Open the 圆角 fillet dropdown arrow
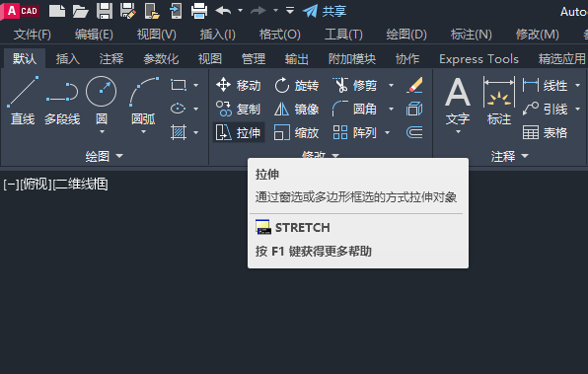The height and width of the screenshot is (374, 588). pos(391,110)
